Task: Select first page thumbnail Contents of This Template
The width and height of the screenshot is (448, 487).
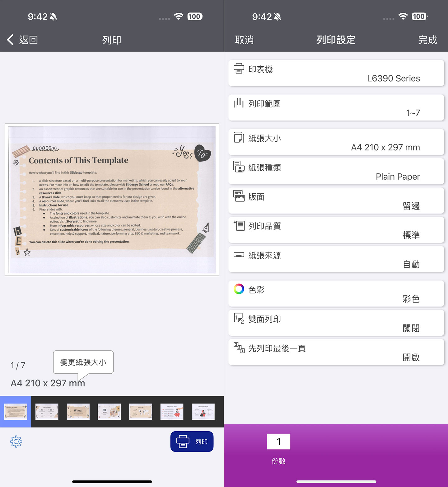Action: [16, 412]
